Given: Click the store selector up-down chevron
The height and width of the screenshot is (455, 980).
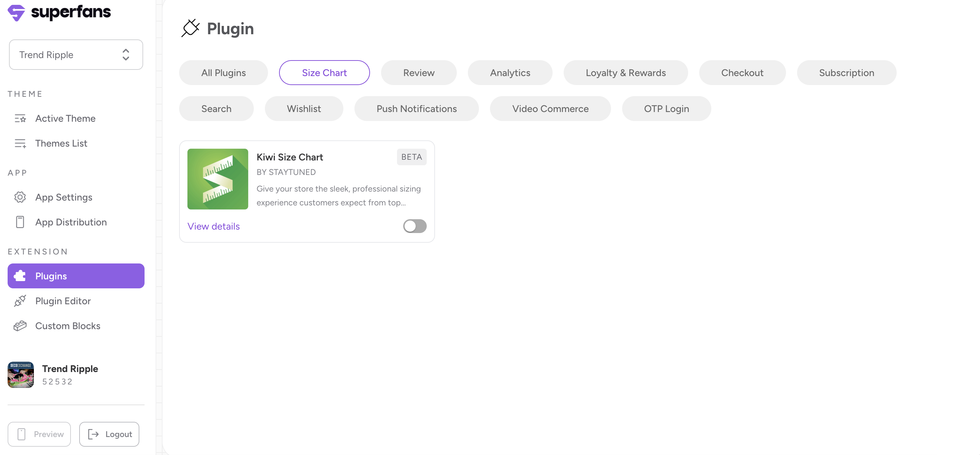Looking at the screenshot, I should coord(126,55).
